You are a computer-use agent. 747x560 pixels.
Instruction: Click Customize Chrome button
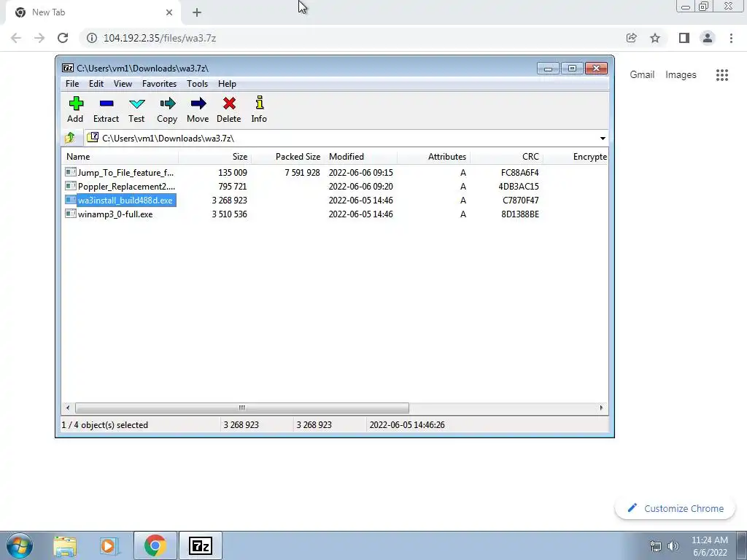coord(675,508)
